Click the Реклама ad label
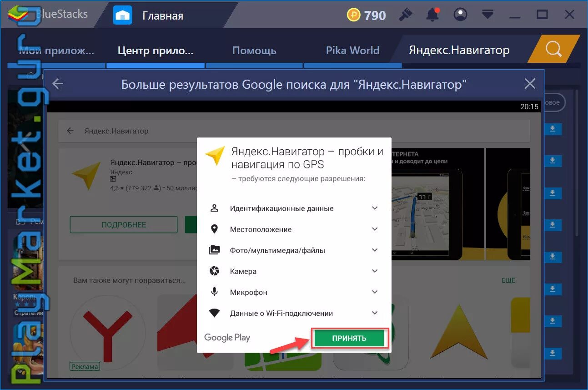588x390 pixels. (x=85, y=366)
